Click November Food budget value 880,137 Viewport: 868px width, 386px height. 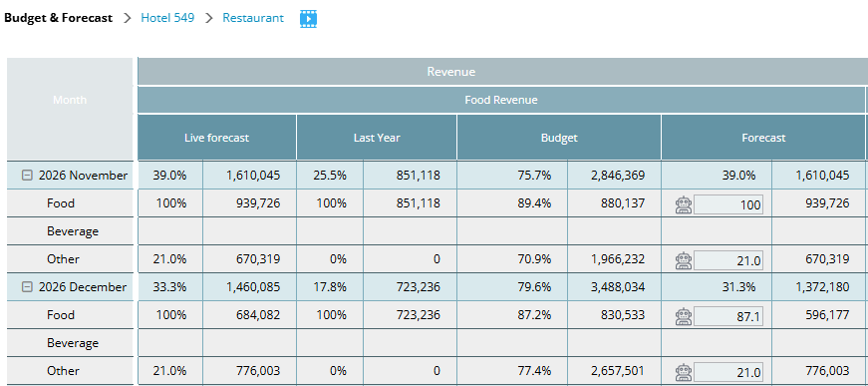[623, 203]
